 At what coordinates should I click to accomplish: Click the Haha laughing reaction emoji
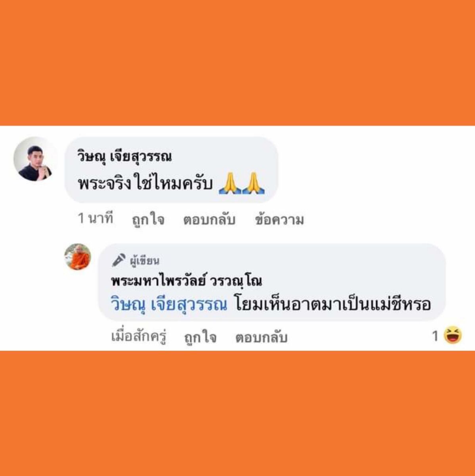click(x=453, y=336)
